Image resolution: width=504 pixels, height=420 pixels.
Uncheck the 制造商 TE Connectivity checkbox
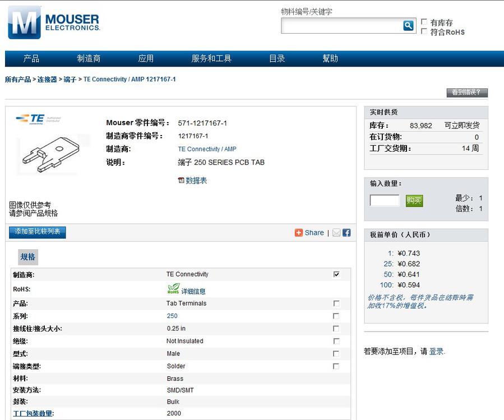(x=336, y=274)
